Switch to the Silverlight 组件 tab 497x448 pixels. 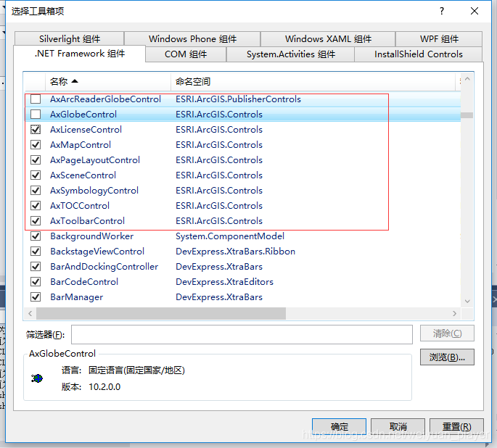pos(70,39)
